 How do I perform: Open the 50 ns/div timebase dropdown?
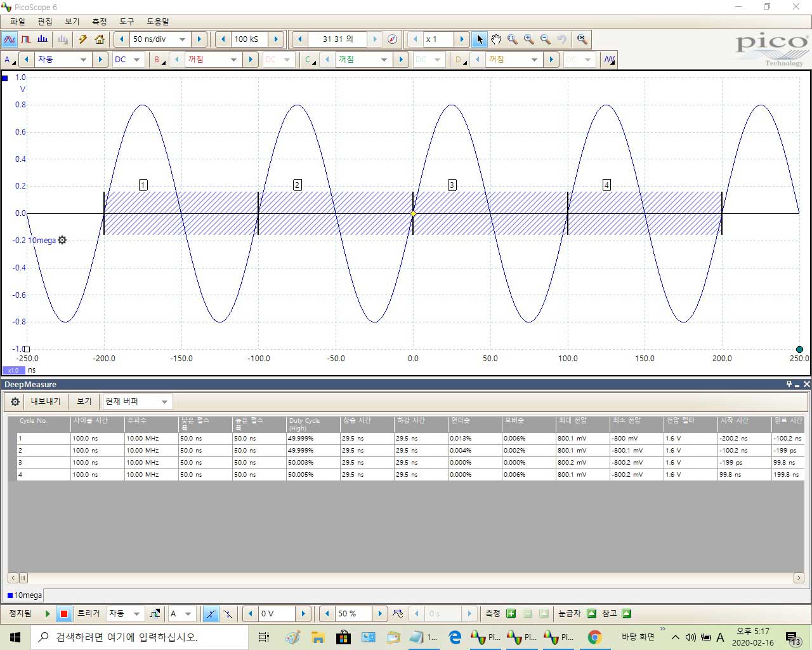[183, 39]
